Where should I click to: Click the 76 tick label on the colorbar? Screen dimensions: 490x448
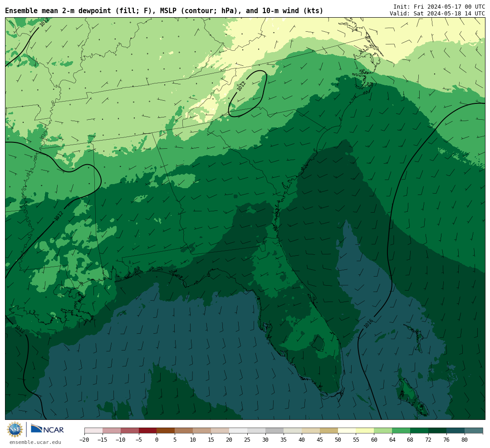click(447, 439)
